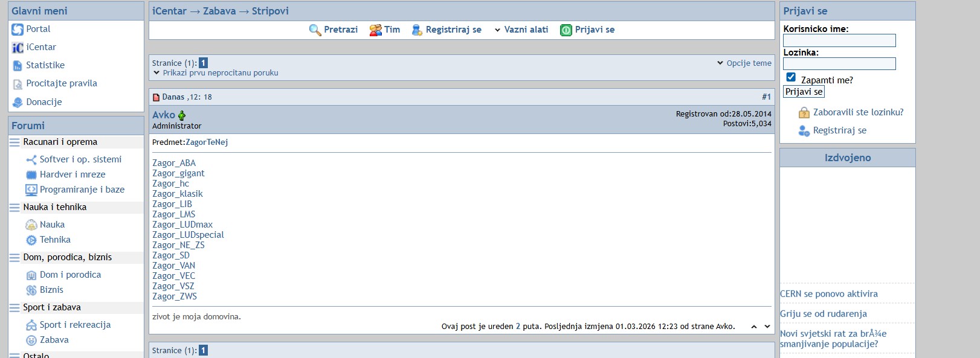Open the Opcije teme dropdown

[744, 63]
